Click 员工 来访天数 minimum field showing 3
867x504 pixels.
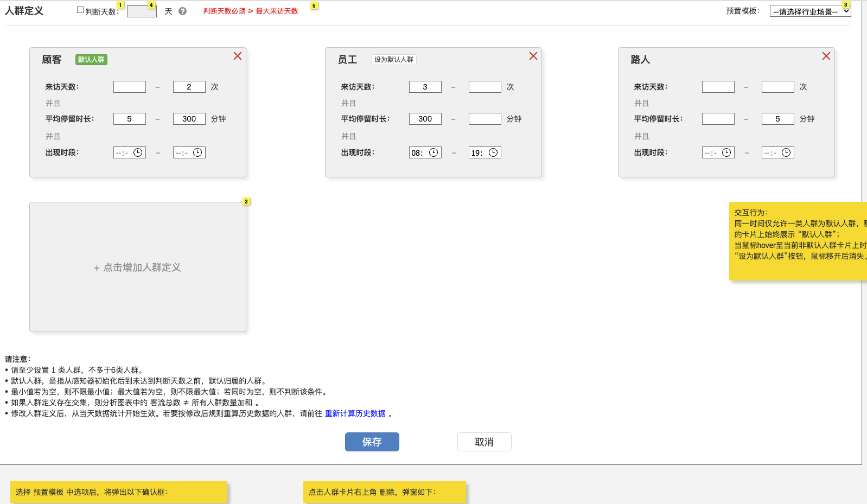[x=425, y=87]
